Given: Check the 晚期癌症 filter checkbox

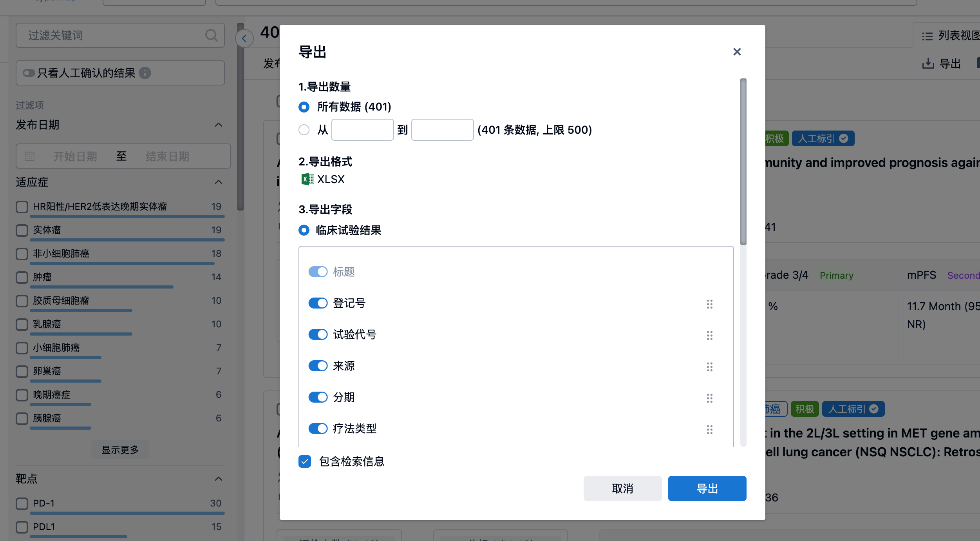Looking at the screenshot, I should point(22,395).
